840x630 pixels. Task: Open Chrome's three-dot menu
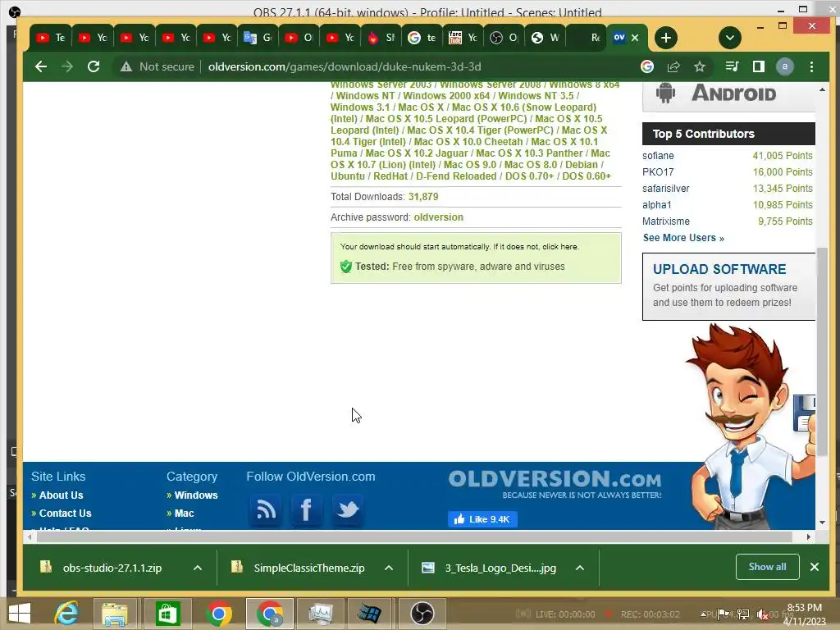pyautogui.click(x=811, y=66)
